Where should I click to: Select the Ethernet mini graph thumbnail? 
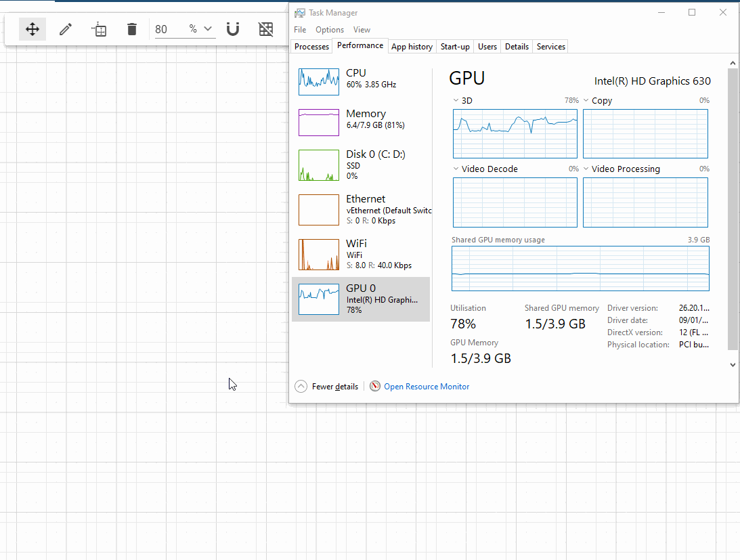click(x=319, y=210)
